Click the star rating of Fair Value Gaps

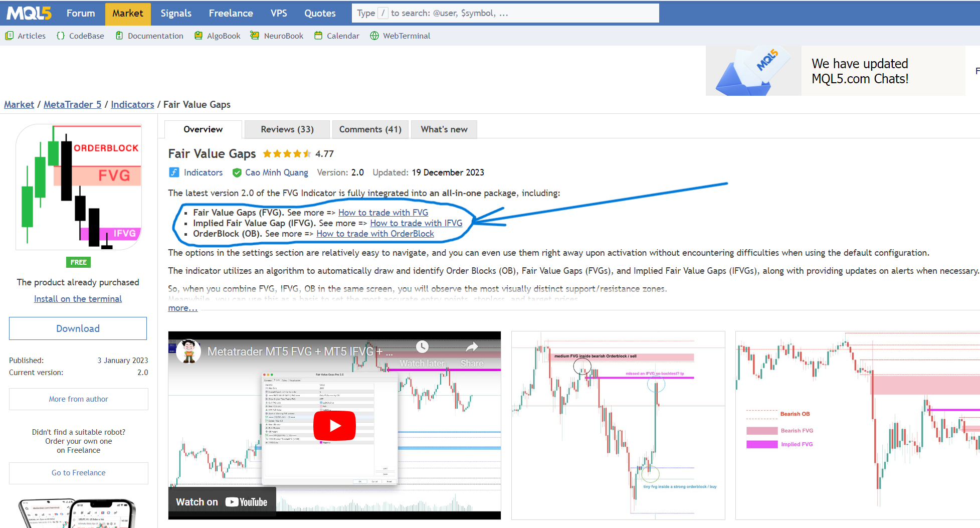point(287,154)
